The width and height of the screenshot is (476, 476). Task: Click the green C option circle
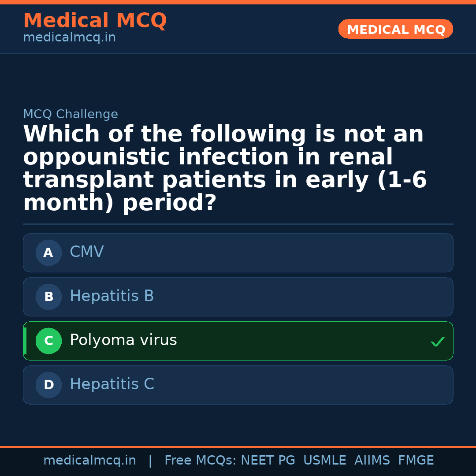48,341
